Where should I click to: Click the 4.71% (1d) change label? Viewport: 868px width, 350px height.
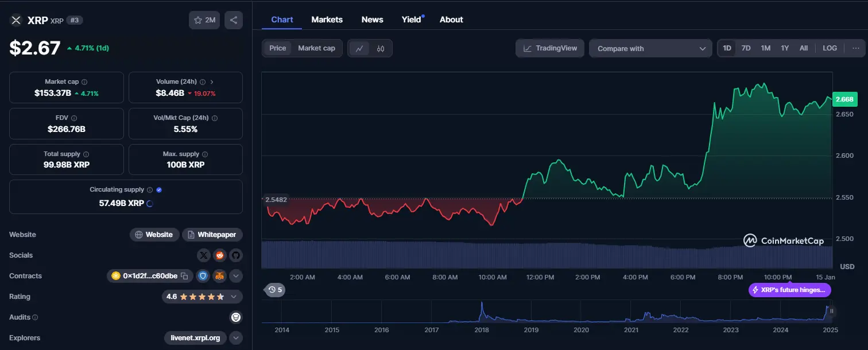[88, 48]
